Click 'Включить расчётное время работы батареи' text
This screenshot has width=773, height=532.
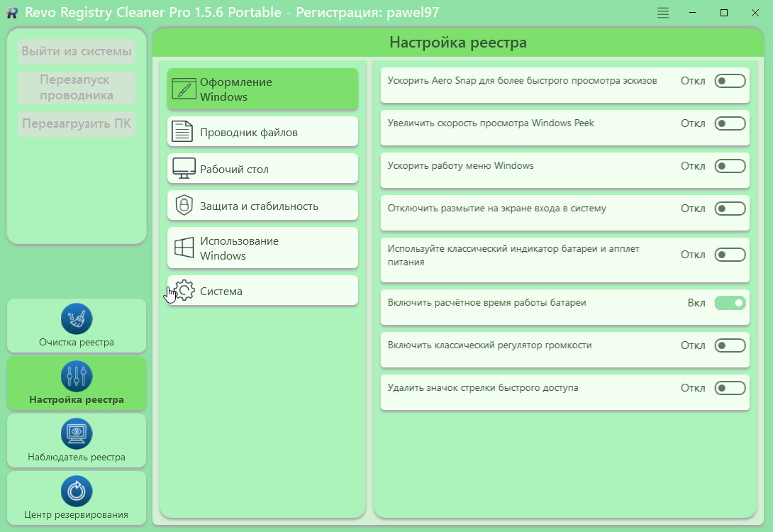click(486, 302)
